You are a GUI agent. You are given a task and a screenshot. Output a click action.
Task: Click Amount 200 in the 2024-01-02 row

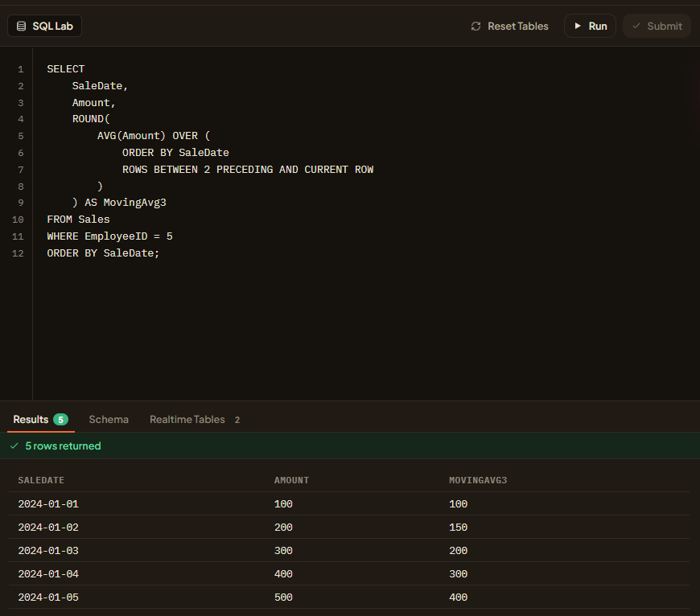point(283,528)
